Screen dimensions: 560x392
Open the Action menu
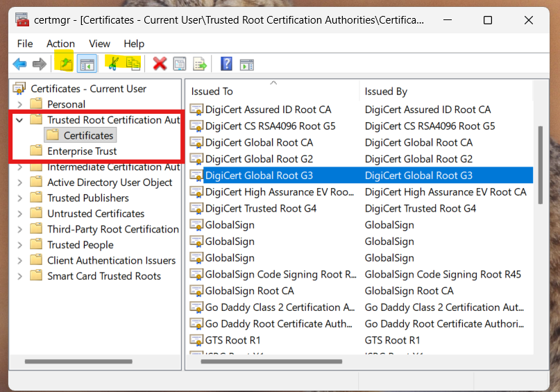(60, 44)
